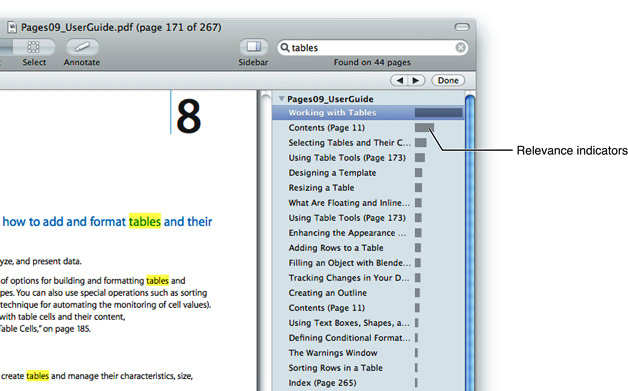The image size is (628, 391).
Task: Open Filling an Object with Blende... result
Action: point(368,263)
